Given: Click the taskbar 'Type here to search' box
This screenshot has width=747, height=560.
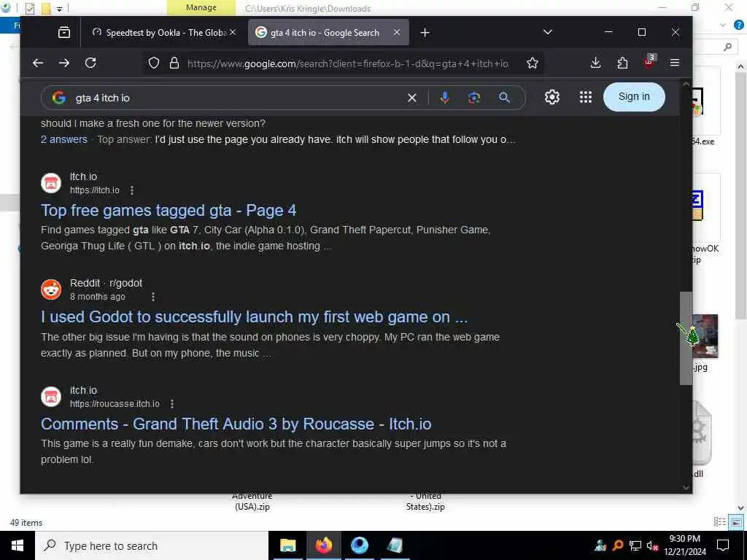Looking at the screenshot, I should (x=152, y=545).
